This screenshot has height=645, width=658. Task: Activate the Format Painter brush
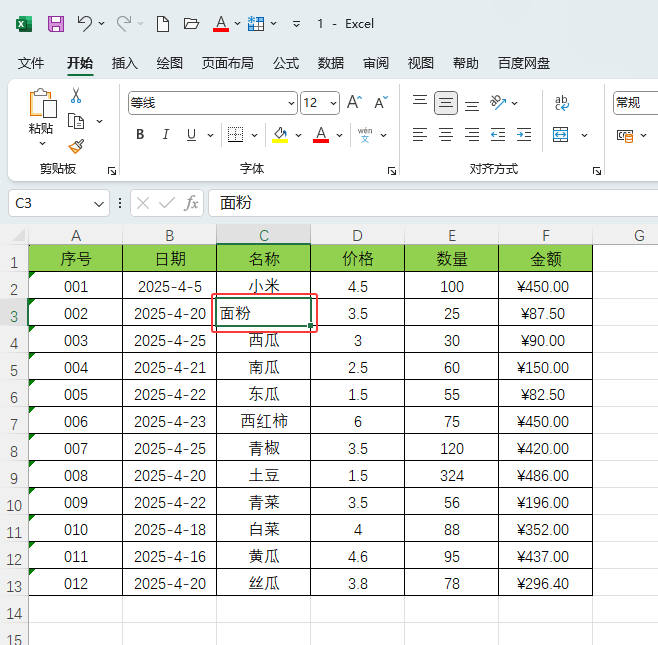[76, 146]
